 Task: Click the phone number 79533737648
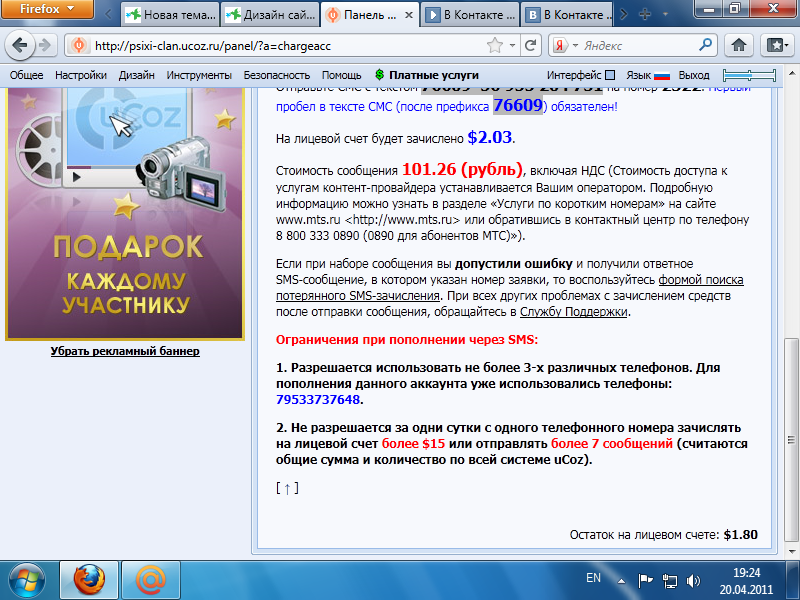318,399
